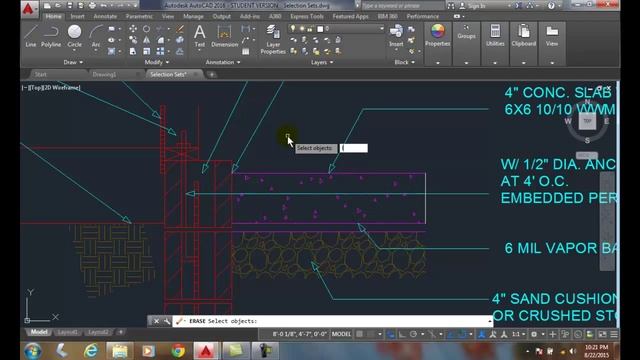Toggle grid display in status bar

(359, 334)
